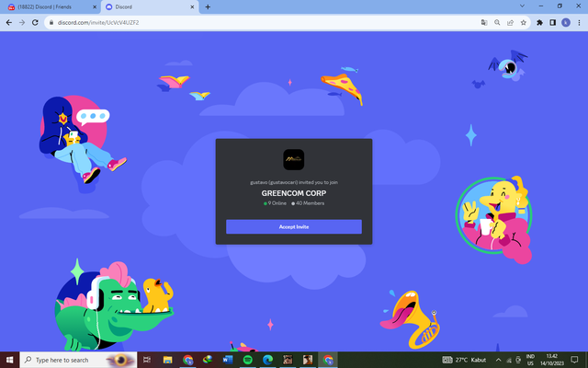588x368 pixels.
Task: Open the first Chrome icon on taskbar
Action: click(x=187, y=360)
